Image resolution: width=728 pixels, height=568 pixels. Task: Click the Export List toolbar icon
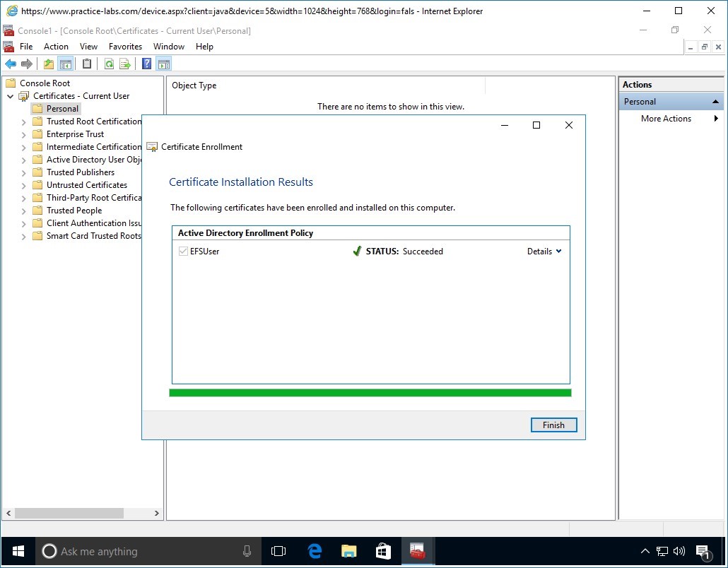[125, 64]
